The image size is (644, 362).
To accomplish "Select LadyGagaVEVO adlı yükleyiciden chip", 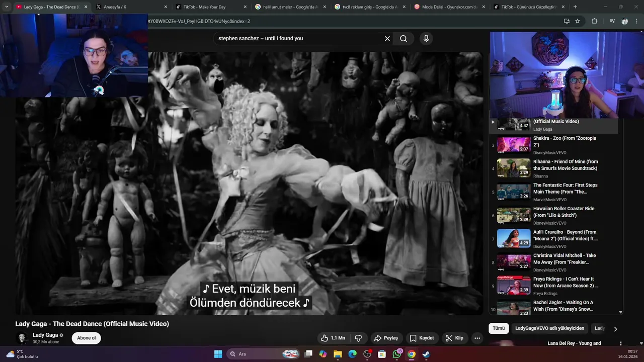I will (x=550, y=328).
